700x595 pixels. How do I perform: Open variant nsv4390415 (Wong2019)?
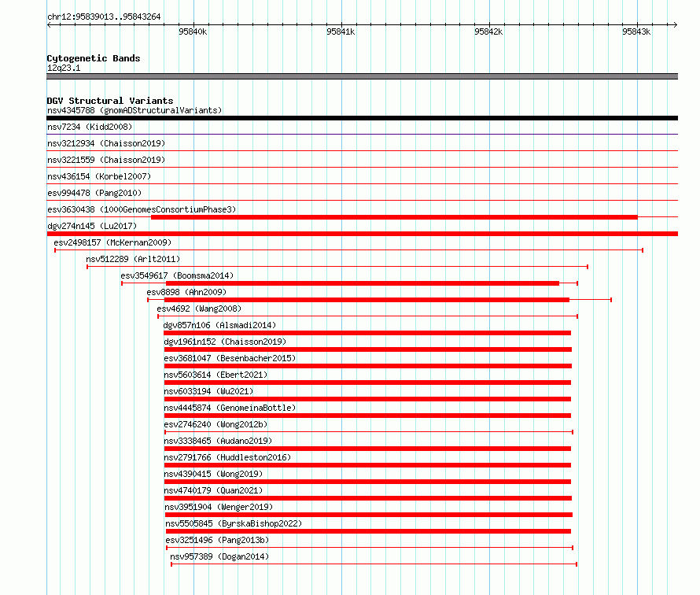[x=213, y=474]
